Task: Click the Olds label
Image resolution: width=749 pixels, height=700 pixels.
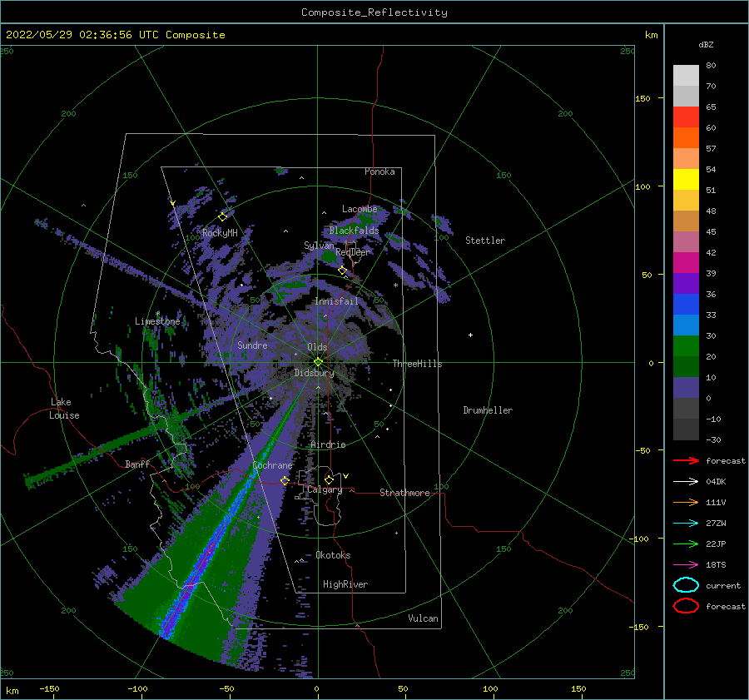Action: [x=317, y=347]
